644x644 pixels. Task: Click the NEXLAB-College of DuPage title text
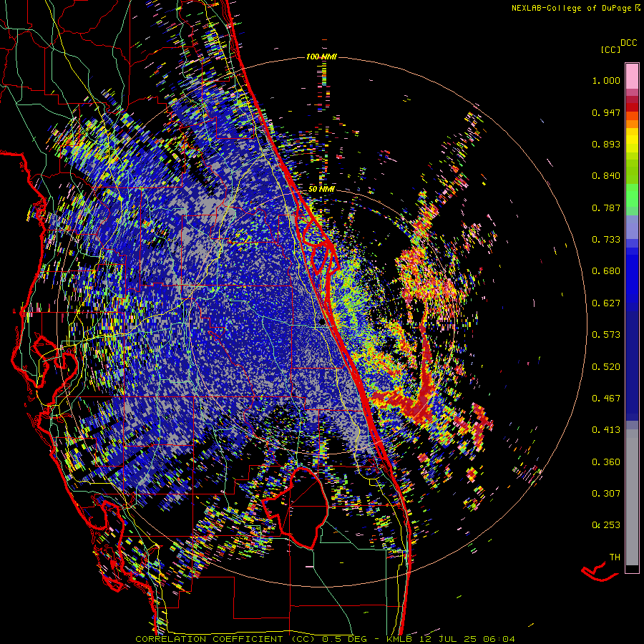(572, 8)
